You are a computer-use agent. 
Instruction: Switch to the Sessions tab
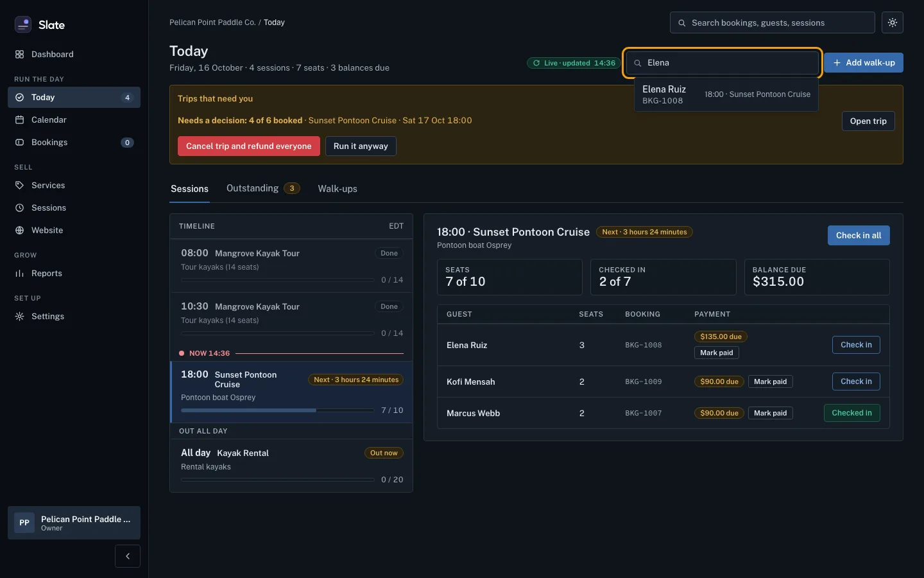(189, 189)
